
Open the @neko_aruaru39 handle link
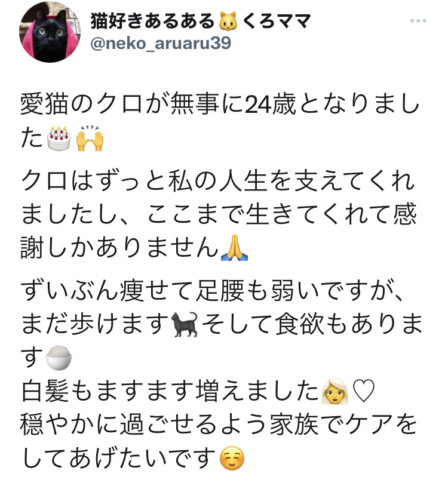(161, 43)
